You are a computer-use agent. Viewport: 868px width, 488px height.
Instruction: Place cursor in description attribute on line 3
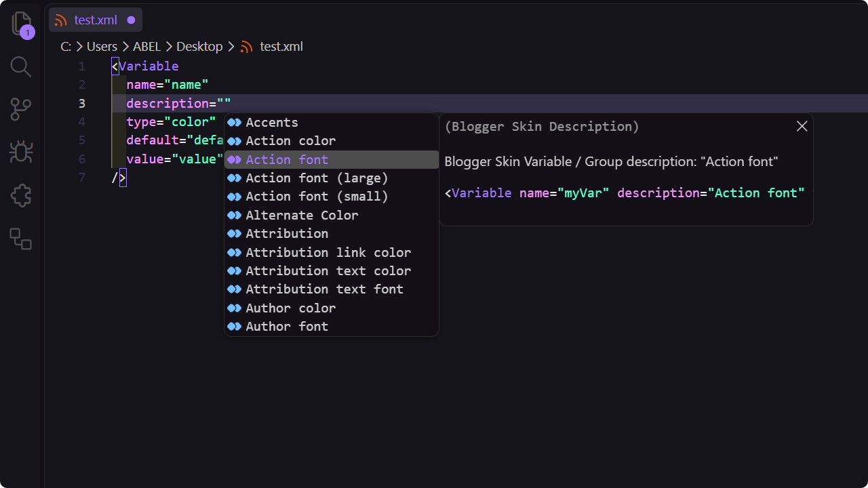click(167, 104)
